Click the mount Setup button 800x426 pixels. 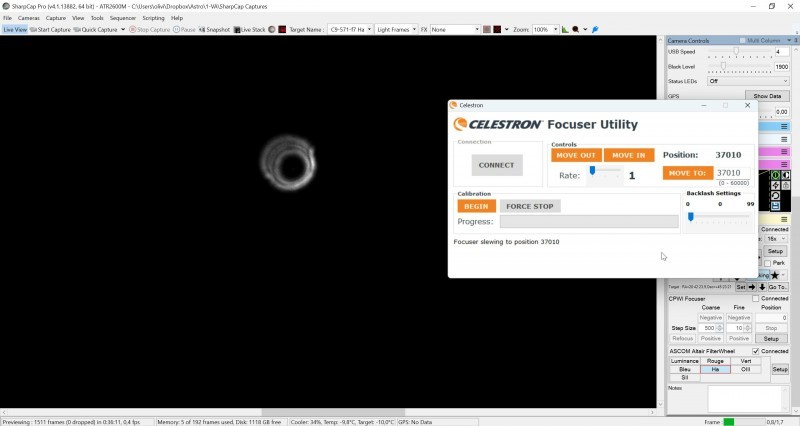(775, 252)
